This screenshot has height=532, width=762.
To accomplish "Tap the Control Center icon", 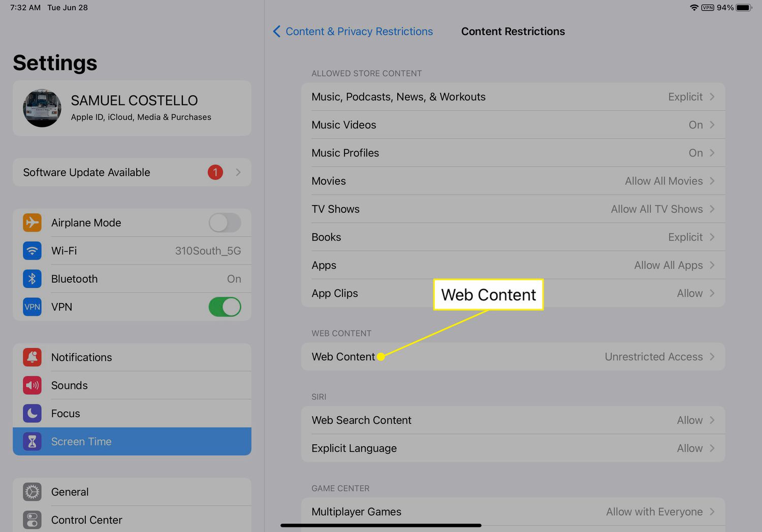I will point(32,520).
